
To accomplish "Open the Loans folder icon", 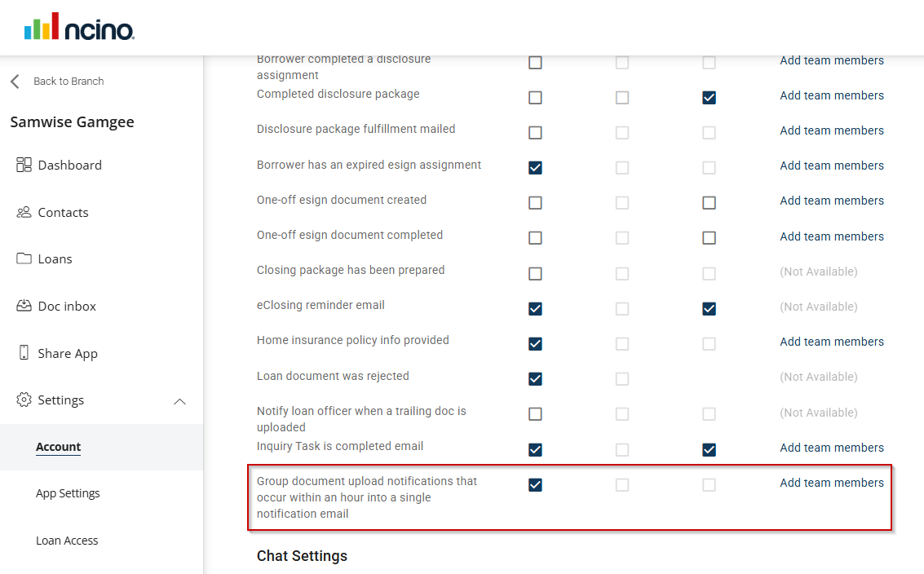I will point(24,258).
